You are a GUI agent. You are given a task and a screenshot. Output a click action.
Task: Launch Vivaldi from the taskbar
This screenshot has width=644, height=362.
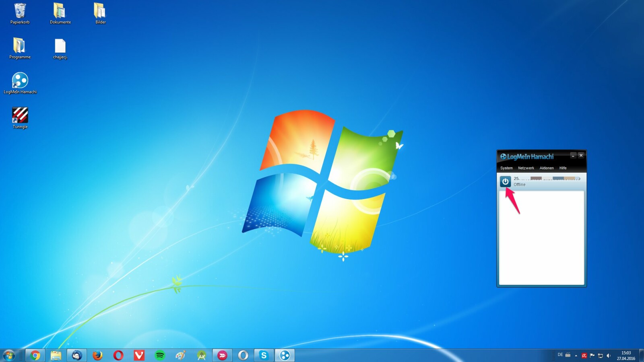pos(139,355)
